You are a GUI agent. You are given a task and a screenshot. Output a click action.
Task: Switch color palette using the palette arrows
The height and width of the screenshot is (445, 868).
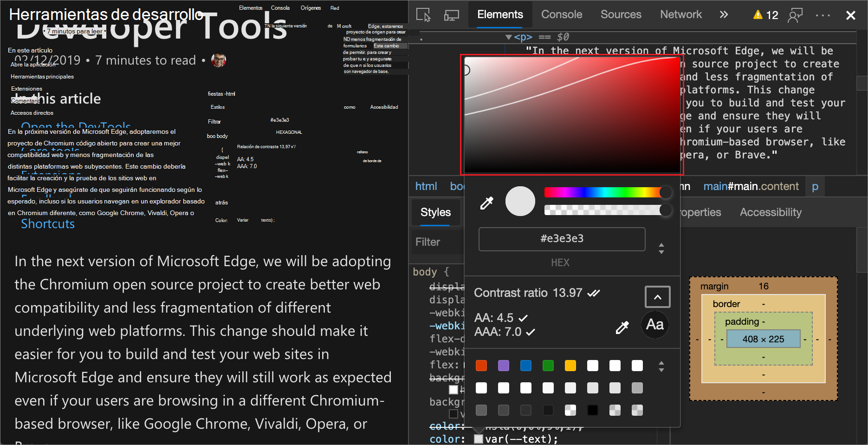[x=661, y=366]
